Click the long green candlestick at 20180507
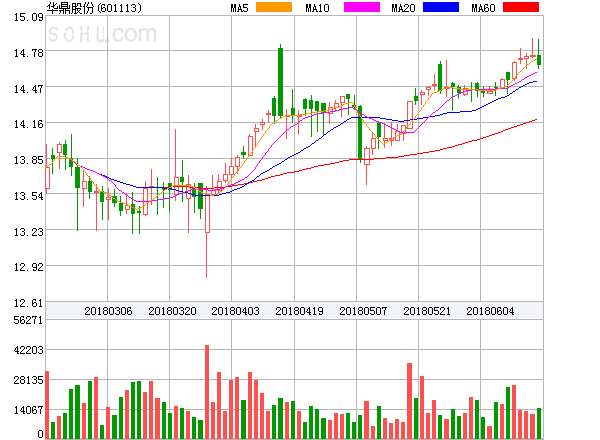 [360, 132]
